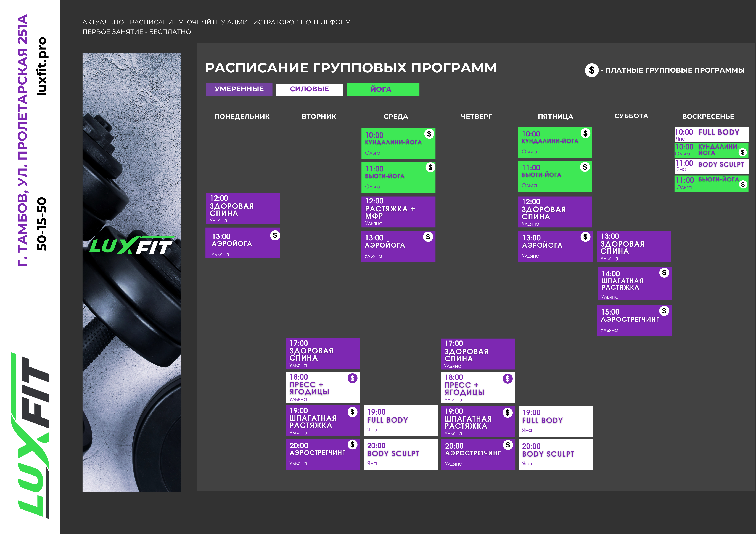This screenshot has height=534, width=756.
Task: Open Friday 20:00 Body Sculpt class card
Action: tap(555, 454)
